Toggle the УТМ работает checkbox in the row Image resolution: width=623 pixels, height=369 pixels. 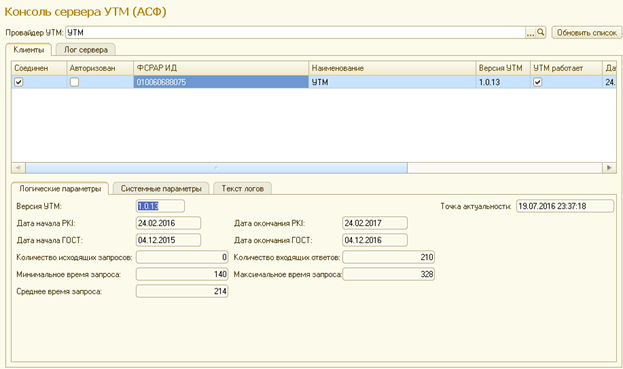point(538,82)
